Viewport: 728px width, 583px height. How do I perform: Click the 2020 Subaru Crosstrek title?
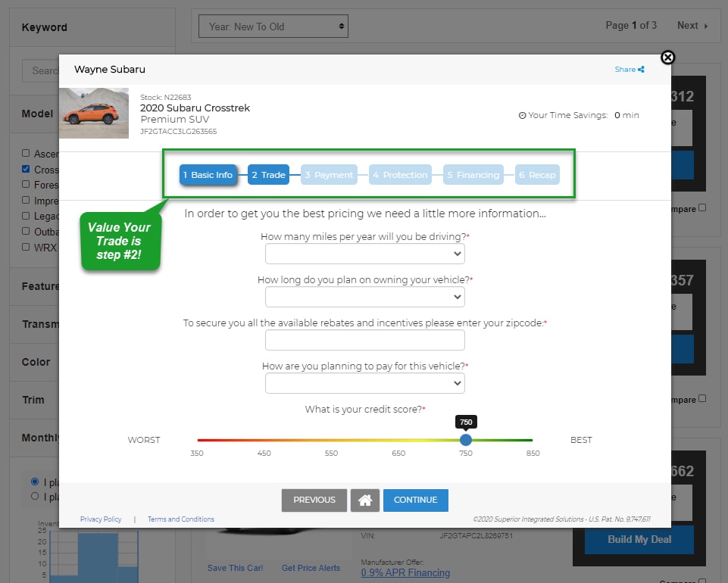(x=195, y=108)
